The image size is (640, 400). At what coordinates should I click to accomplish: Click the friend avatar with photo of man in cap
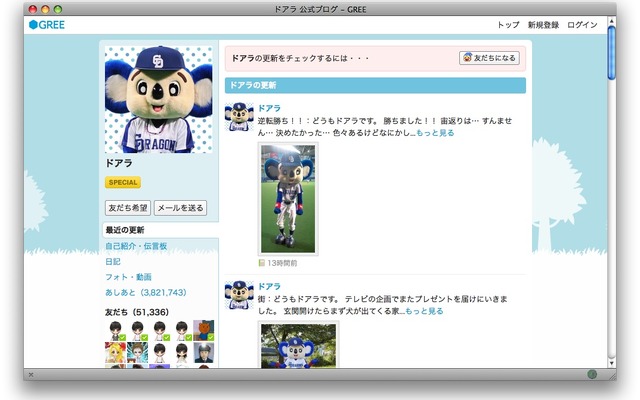point(204,353)
